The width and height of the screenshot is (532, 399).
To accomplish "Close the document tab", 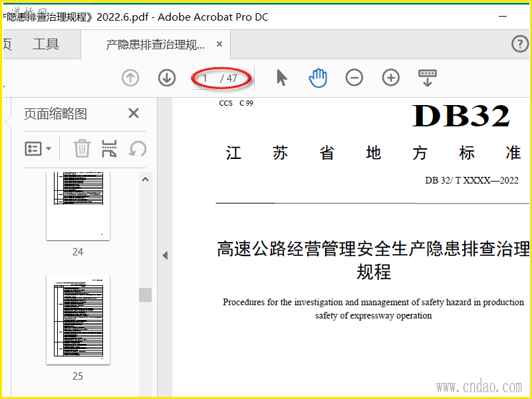I will [x=219, y=44].
